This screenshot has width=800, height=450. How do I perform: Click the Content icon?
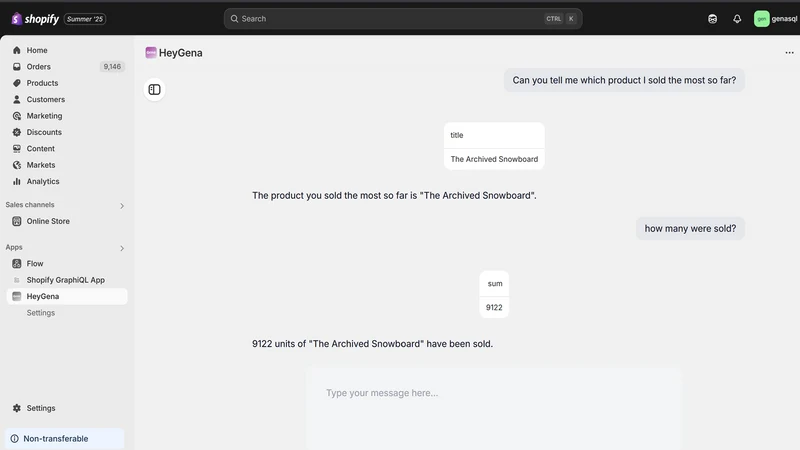click(x=17, y=148)
